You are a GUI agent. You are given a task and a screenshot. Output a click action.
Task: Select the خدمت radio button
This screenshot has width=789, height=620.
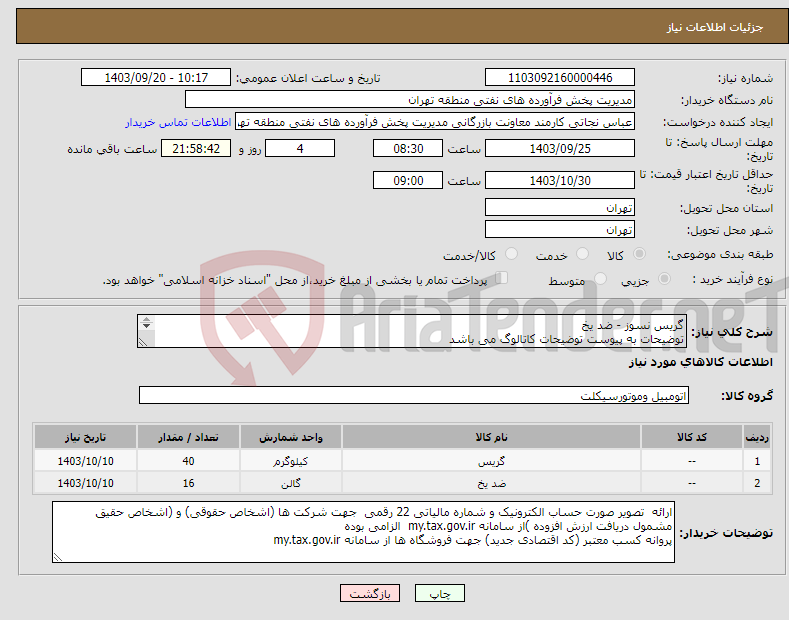pyautogui.click(x=582, y=254)
